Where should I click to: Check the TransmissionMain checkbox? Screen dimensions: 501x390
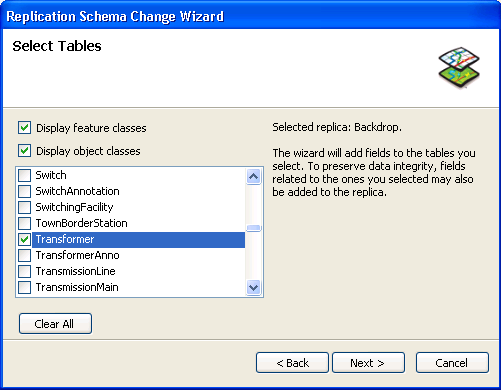coord(24,287)
